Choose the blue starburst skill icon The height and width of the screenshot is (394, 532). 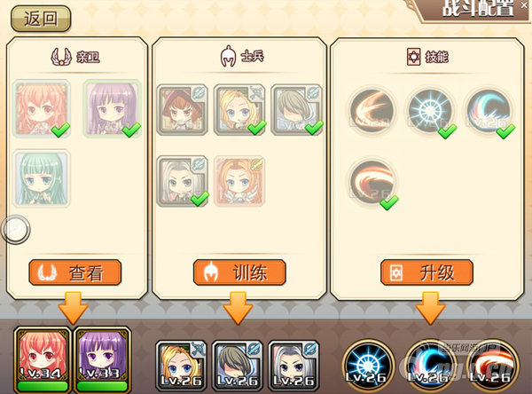(x=430, y=111)
